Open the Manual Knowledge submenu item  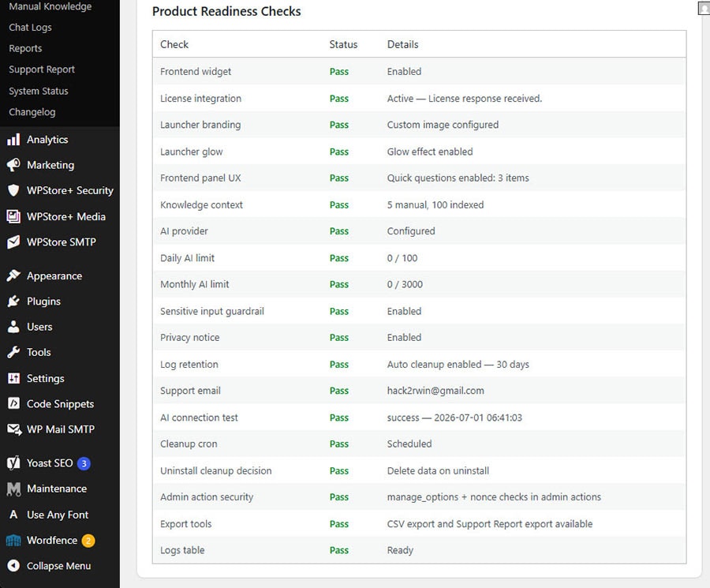coord(50,6)
